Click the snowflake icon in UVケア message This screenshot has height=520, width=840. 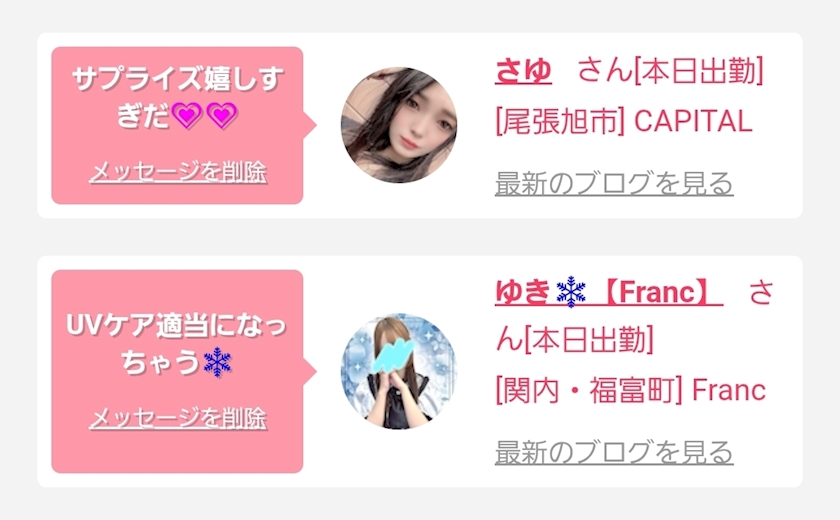pos(218,363)
